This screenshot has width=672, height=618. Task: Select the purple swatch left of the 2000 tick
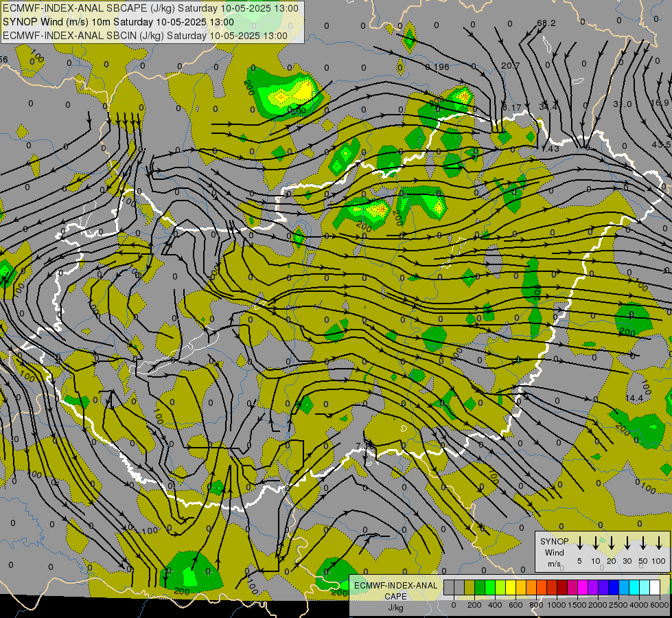pyautogui.click(x=593, y=587)
